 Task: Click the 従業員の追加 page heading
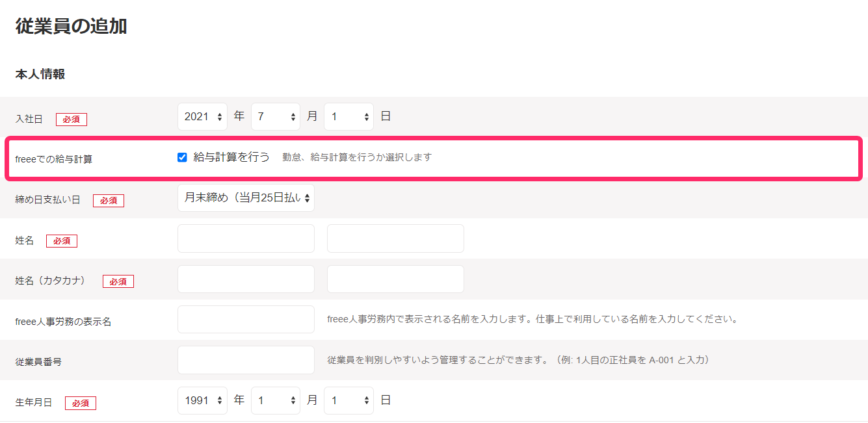[72, 27]
